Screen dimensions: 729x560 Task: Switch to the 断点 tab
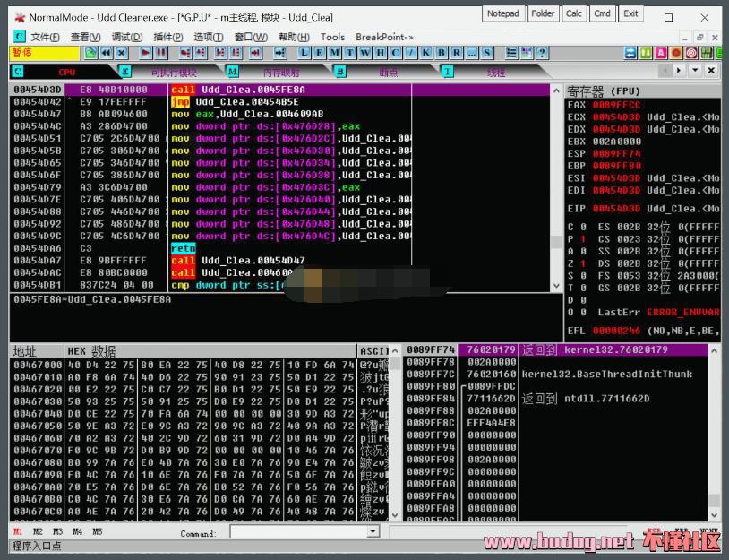pos(389,73)
